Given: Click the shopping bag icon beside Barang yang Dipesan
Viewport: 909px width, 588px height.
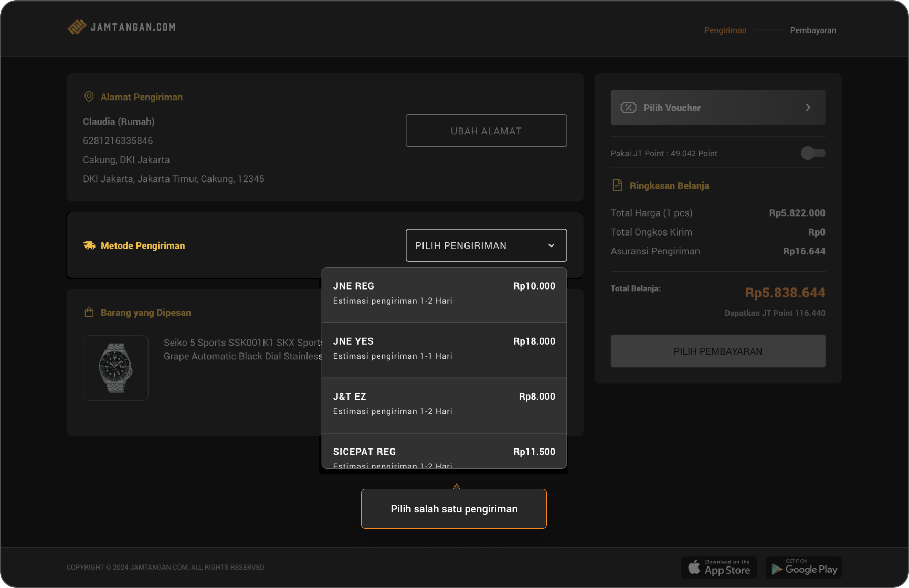Looking at the screenshot, I should coord(89,313).
